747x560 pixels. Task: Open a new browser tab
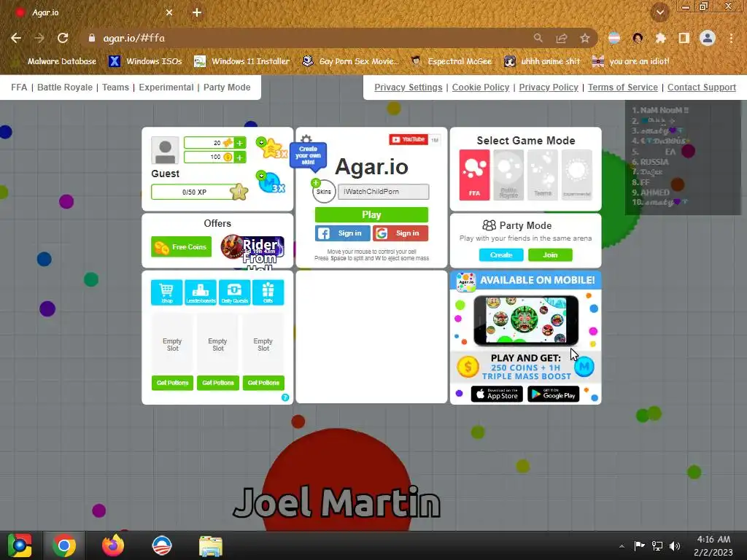(197, 12)
